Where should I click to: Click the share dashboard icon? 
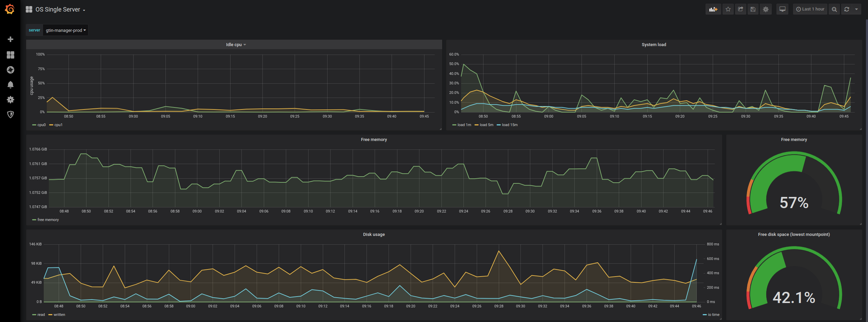(x=740, y=9)
